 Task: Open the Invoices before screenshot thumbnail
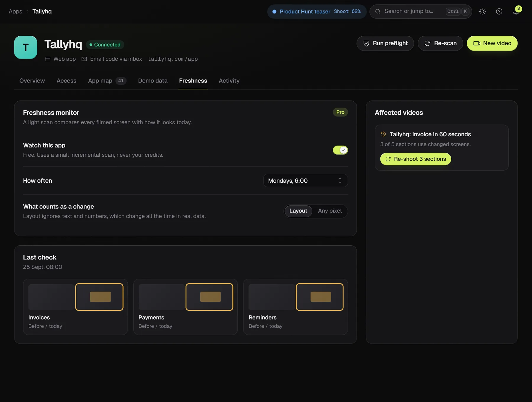51,297
